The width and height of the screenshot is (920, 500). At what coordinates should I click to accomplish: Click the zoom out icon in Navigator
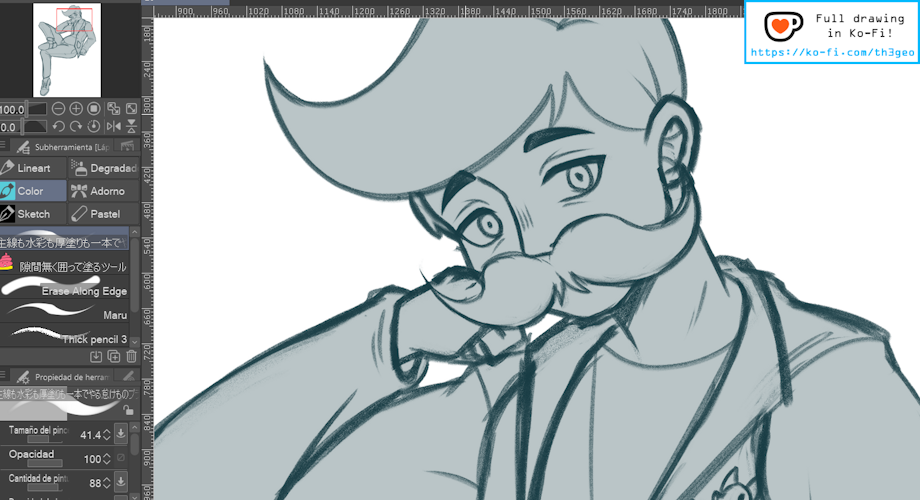pos(59,108)
